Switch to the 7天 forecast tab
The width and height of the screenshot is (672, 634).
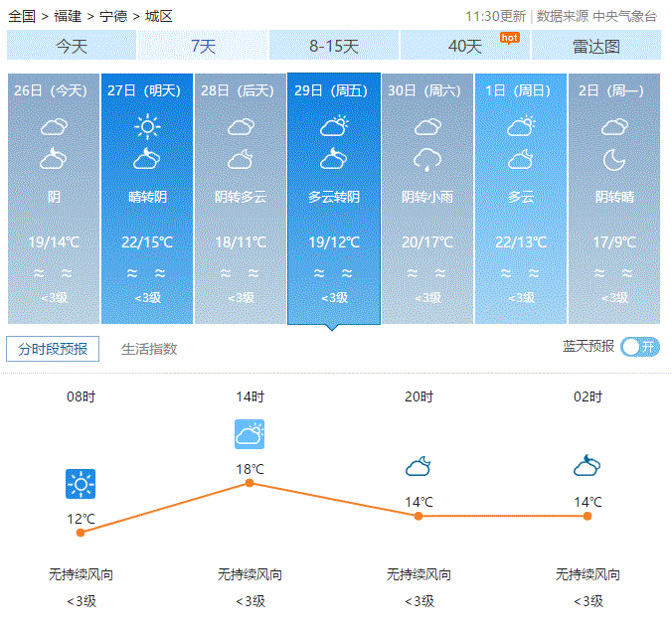[203, 45]
